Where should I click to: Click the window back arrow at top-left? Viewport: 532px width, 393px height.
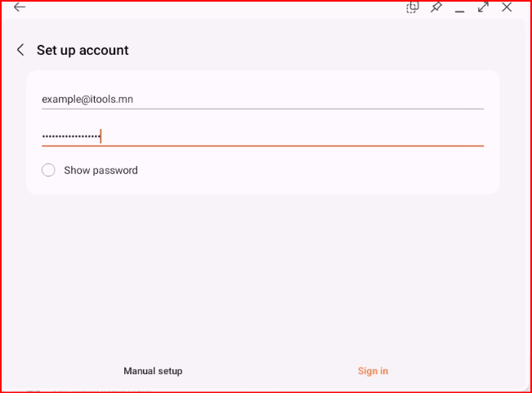20,7
